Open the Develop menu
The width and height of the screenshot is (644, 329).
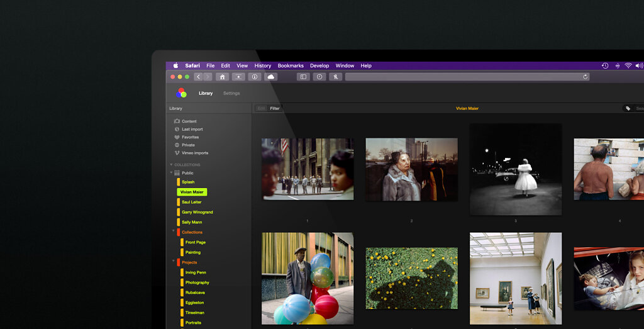319,65
